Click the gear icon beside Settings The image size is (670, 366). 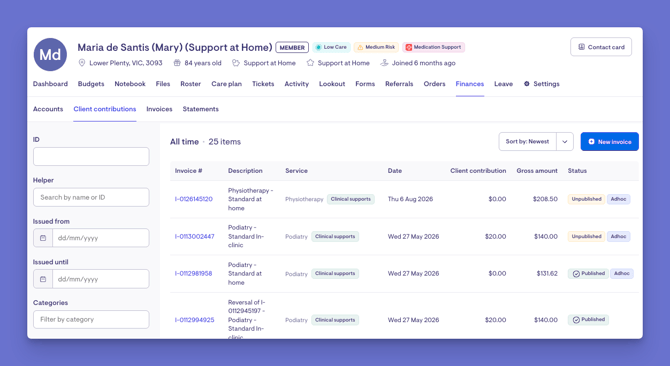tap(527, 84)
